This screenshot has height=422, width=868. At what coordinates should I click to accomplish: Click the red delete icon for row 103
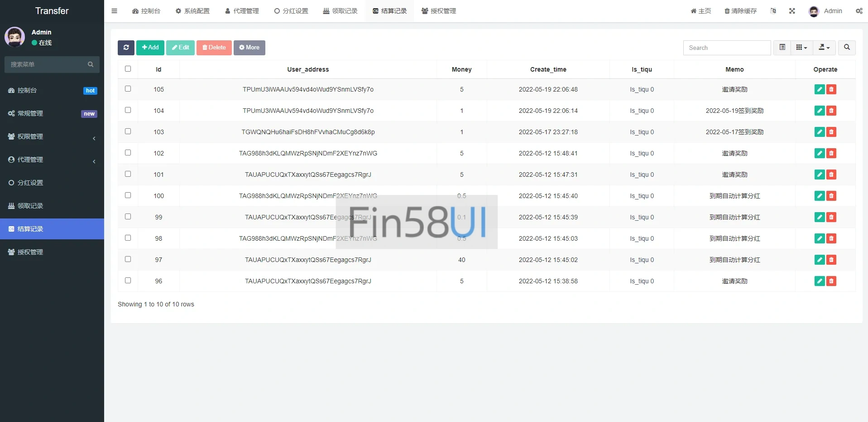point(831,132)
